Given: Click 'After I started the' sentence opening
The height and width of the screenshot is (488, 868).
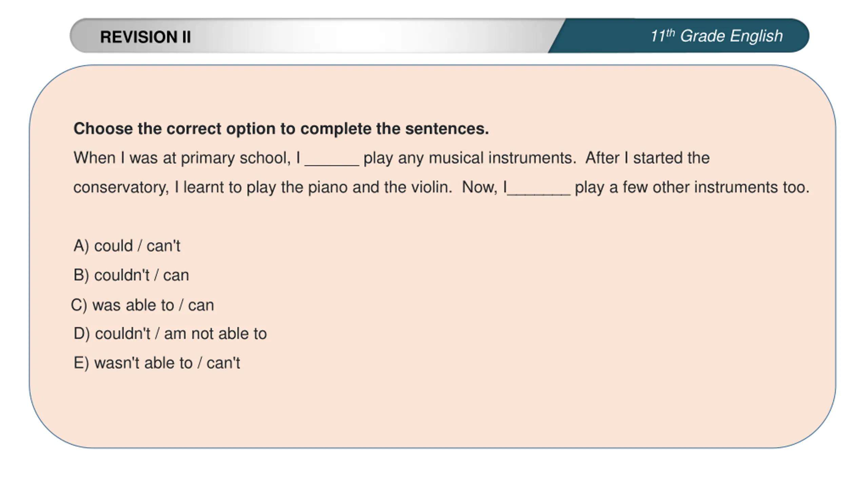Looking at the screenshot, I should pyautogui.click(x=647, y=158).
